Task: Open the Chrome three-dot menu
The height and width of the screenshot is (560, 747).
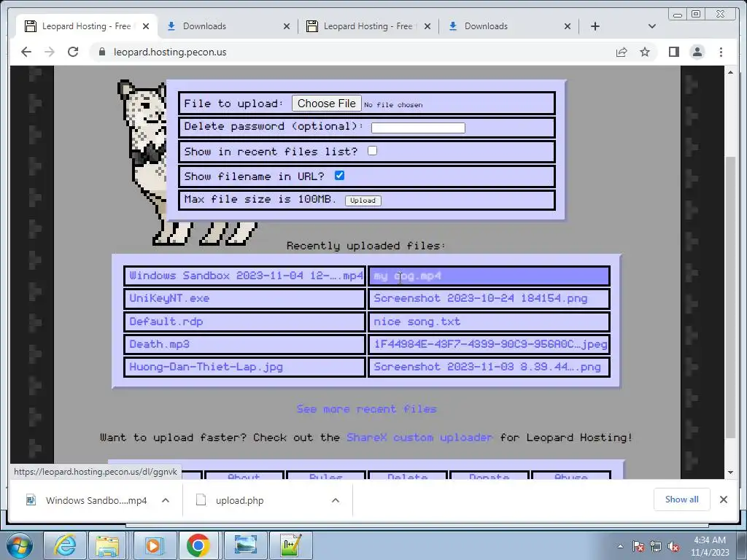Action: (x=721, y=52)
